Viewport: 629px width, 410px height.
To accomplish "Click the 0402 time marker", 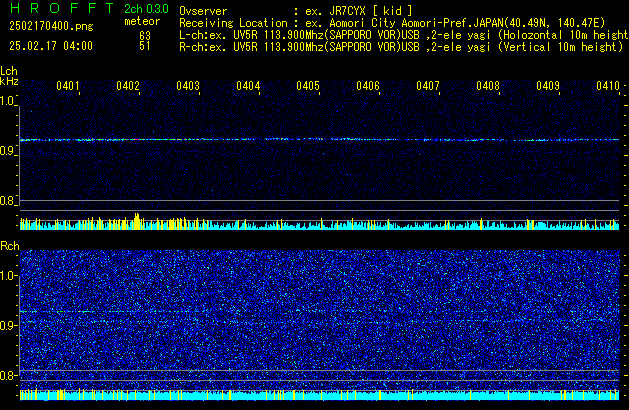I will click(x=128, y=86).
